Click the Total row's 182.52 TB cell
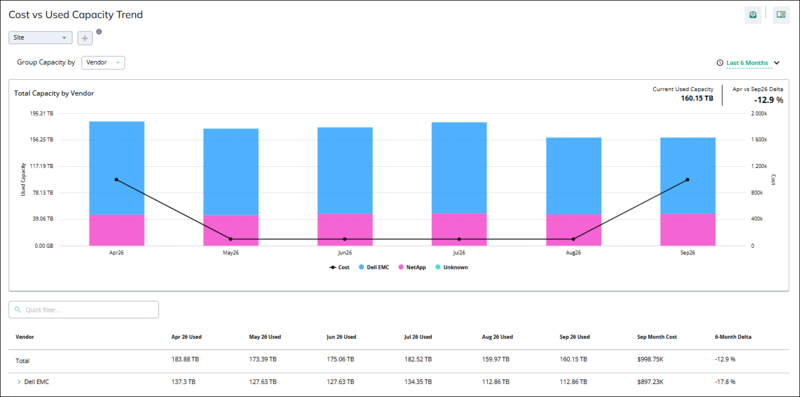Viewport: 800px width, 397px height. (x=418, y=360)
